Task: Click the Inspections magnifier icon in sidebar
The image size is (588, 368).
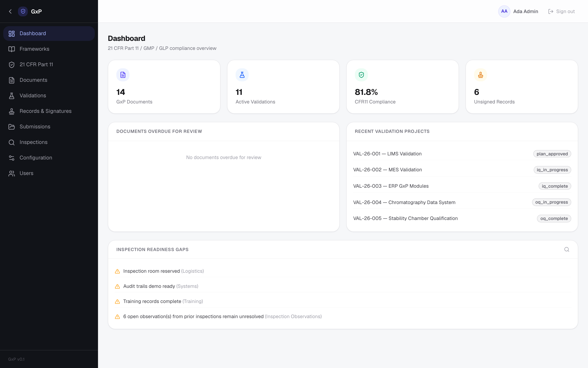Action: tap(12, 142)
